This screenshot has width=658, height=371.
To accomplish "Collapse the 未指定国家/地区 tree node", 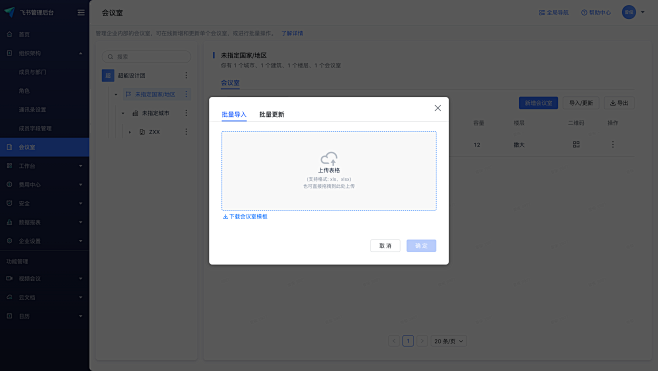I will (116, 94).
